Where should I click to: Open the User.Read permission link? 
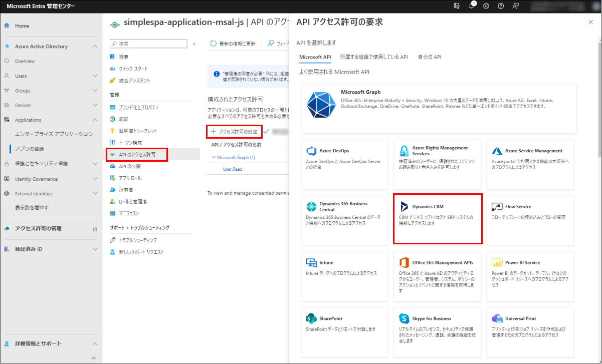point(233,169)
